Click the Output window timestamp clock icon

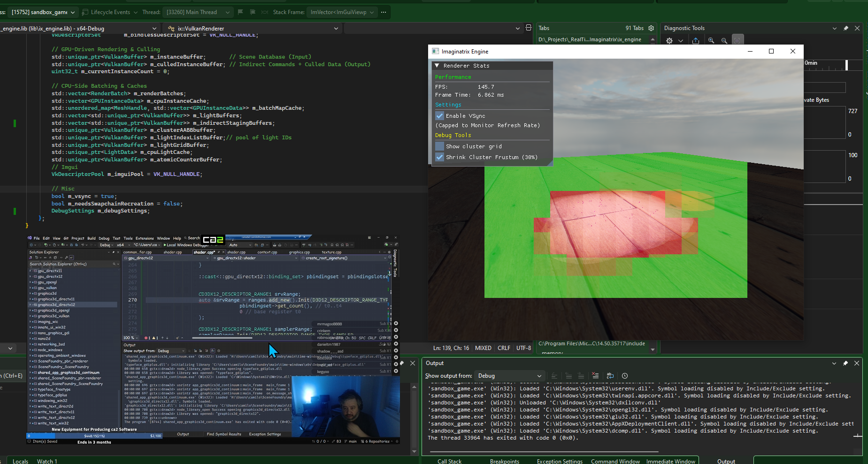pos(625,376)
